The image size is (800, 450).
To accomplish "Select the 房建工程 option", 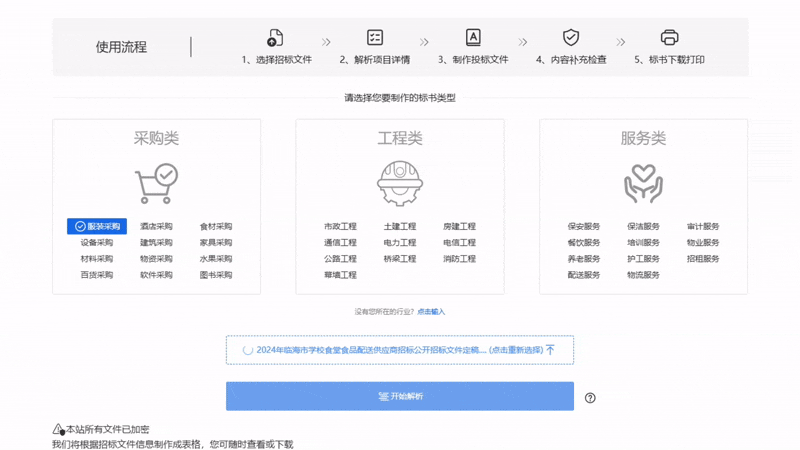I will (460, 227).
